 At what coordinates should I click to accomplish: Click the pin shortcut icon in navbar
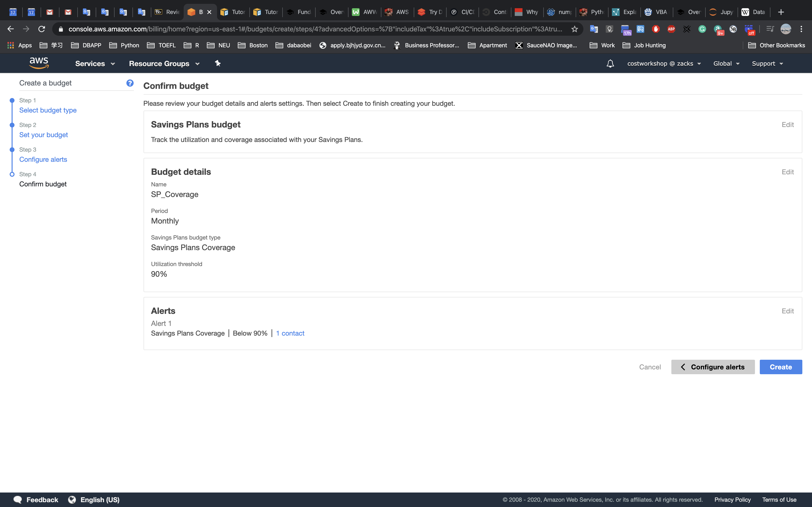[x=218, y=63]
